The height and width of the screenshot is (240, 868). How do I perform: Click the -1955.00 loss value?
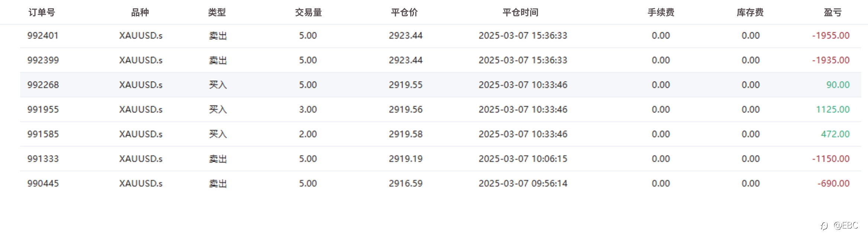coord(831,36)
